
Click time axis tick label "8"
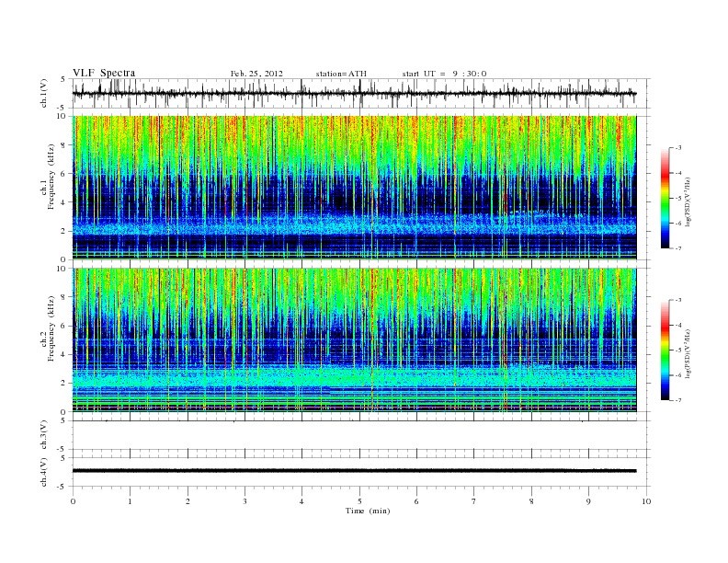(x=531, y=501)
